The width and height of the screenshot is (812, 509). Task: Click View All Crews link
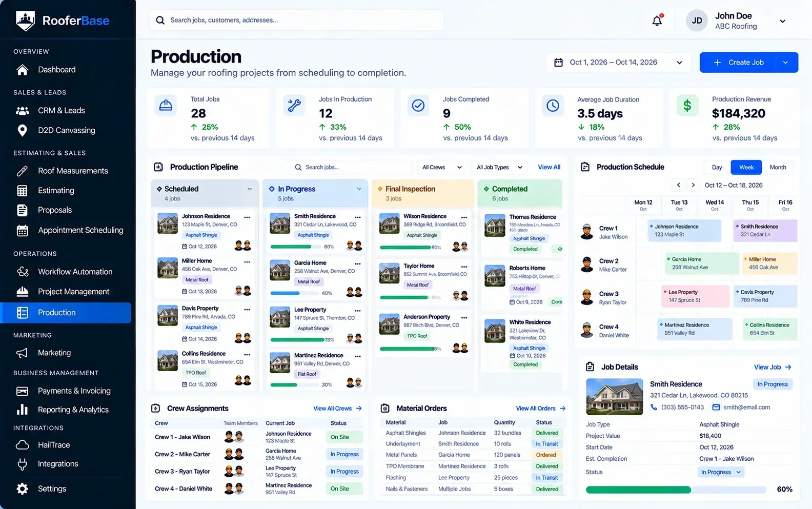tap(337, 409)
